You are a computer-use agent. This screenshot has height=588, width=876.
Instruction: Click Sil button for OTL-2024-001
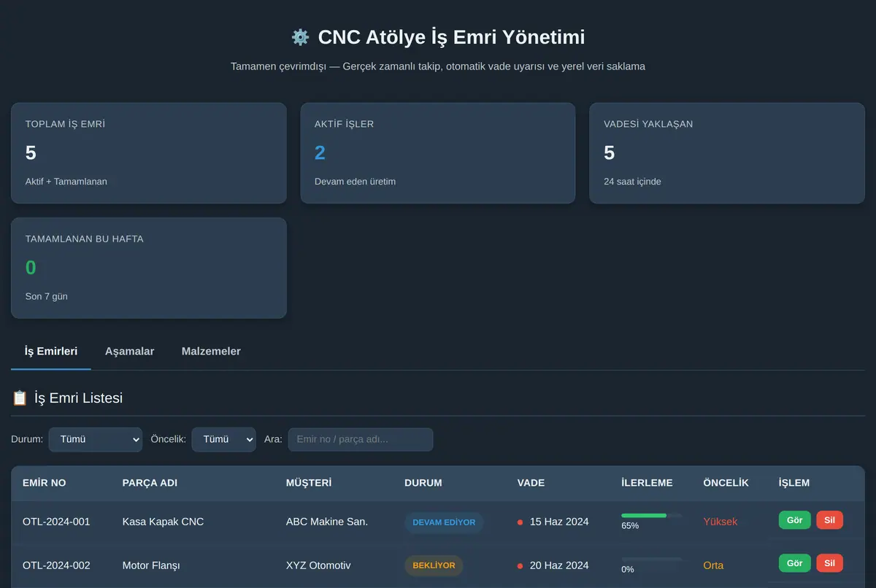829,520
